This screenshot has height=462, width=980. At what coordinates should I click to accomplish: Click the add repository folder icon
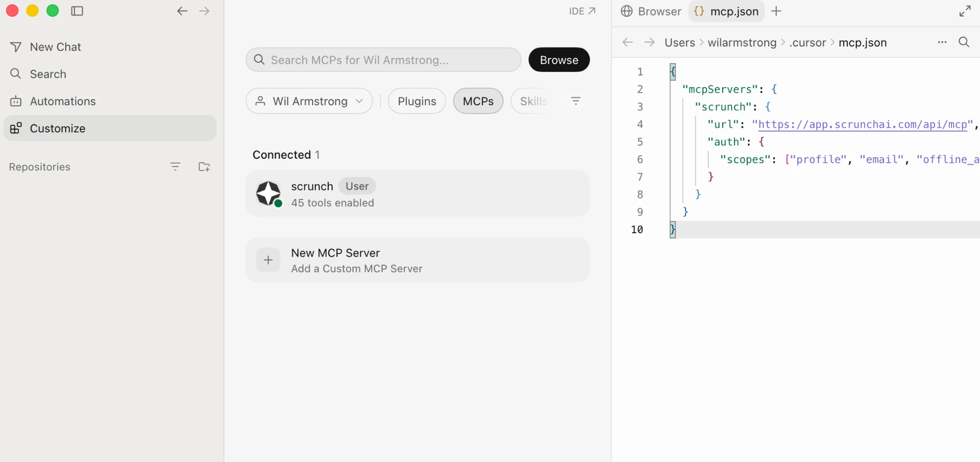tap(204, 167)
